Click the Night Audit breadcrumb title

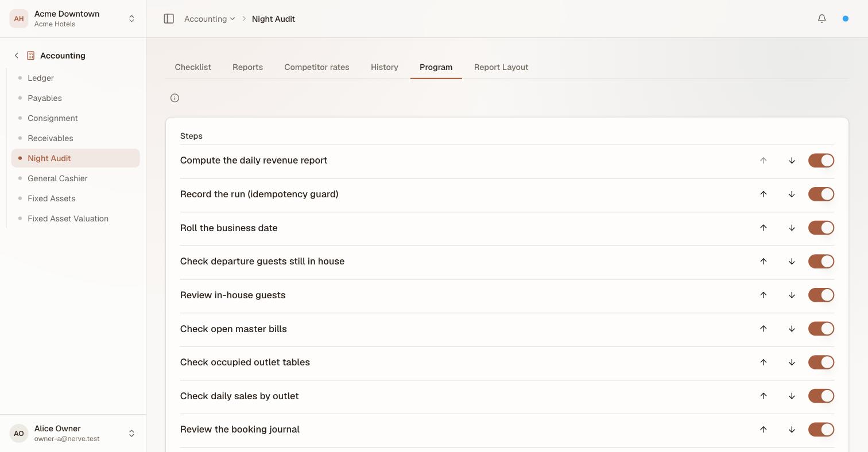(x=273, y=19)
